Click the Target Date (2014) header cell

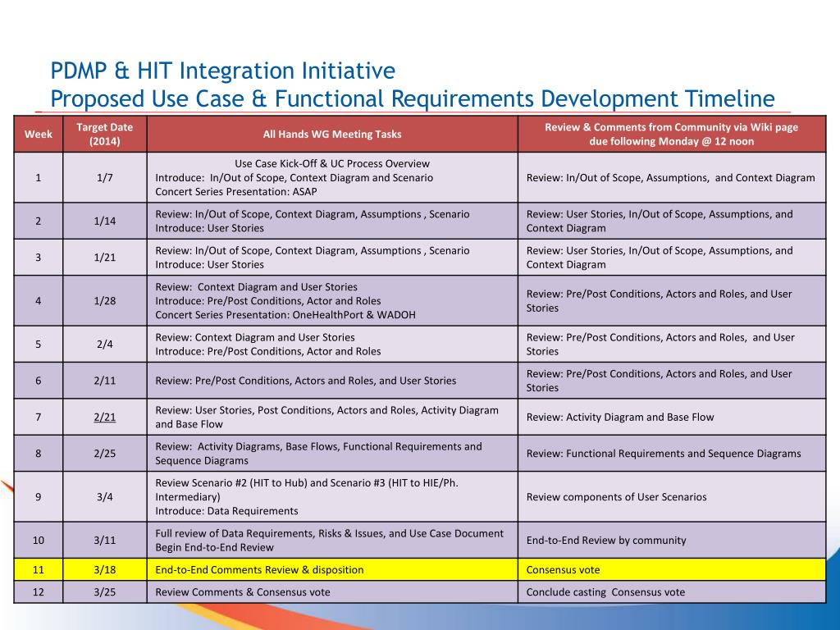106,133
